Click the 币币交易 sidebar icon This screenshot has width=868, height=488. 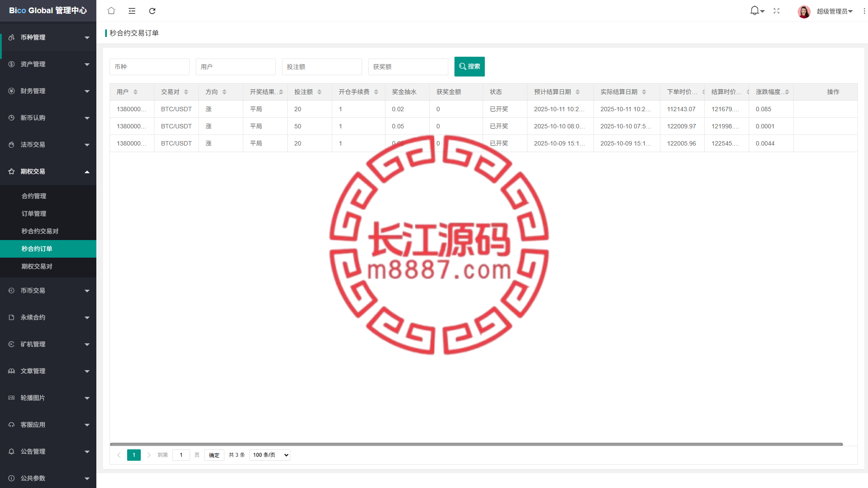pyautogui.click(x=11, y=291)
